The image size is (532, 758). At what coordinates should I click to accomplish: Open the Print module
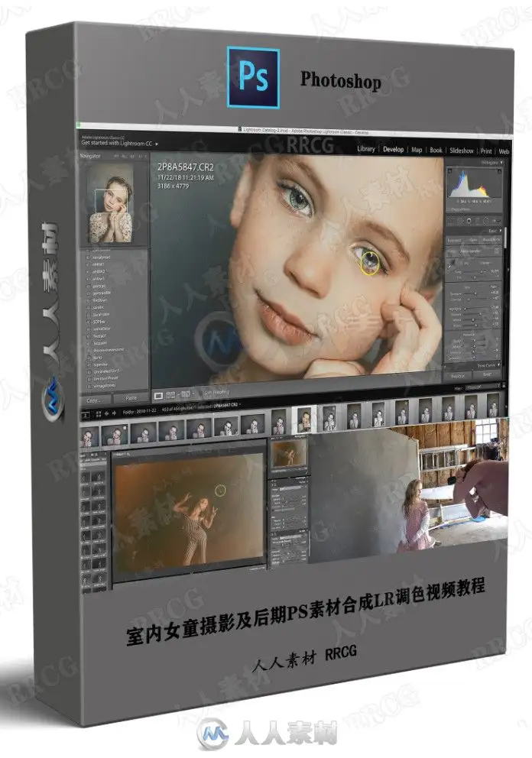coord(486,151)
